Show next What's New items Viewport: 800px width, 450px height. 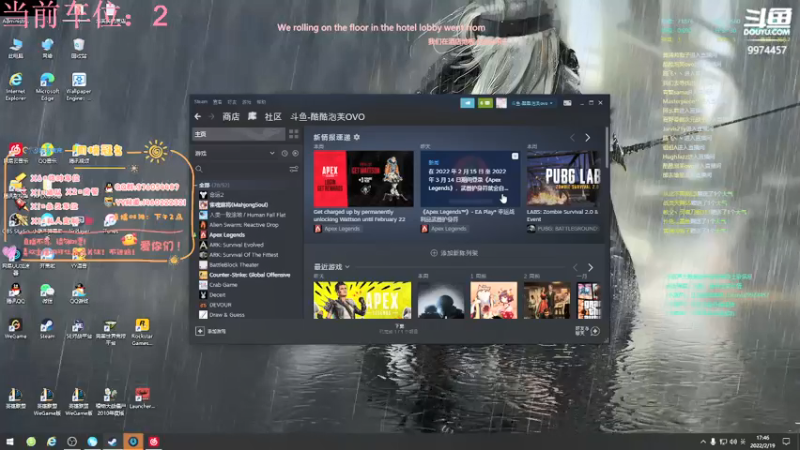point(588,138)
